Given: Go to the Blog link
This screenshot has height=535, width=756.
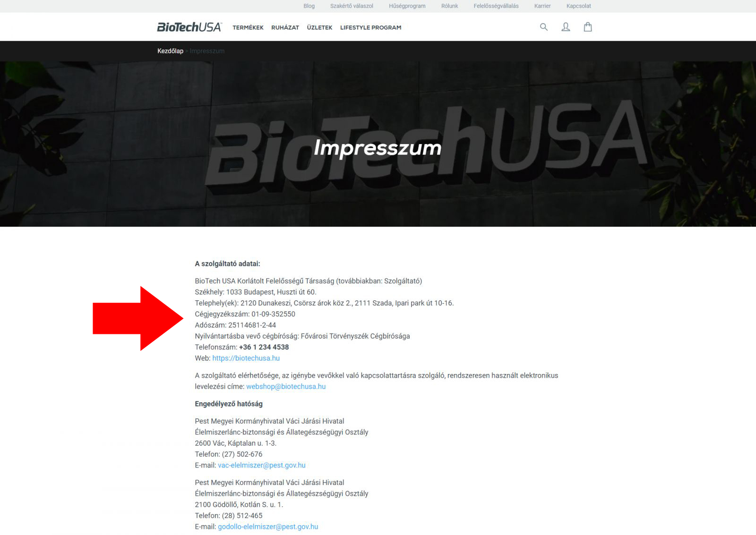Looking at the screenshot, I should [309, 6].
